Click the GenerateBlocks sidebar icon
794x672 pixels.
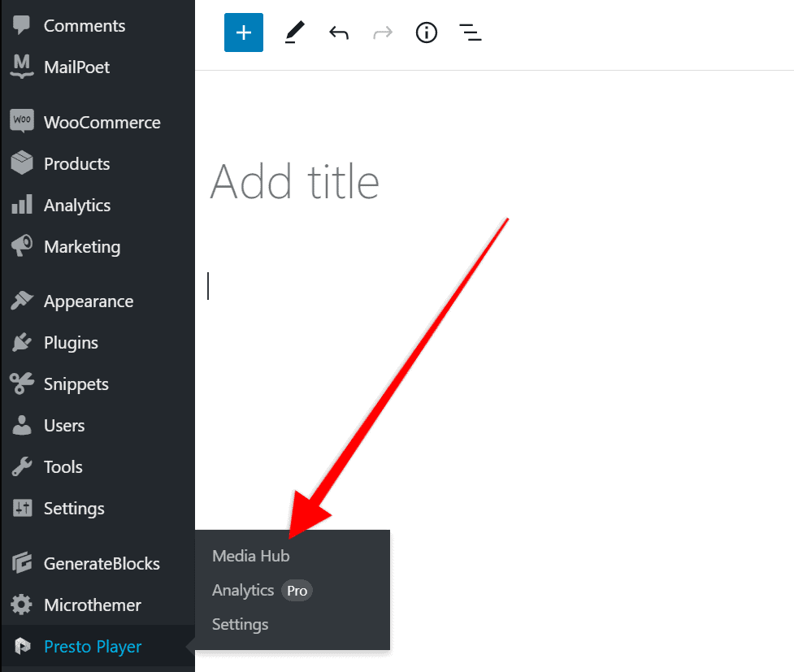pyautogui.click(x=20, y=563)
